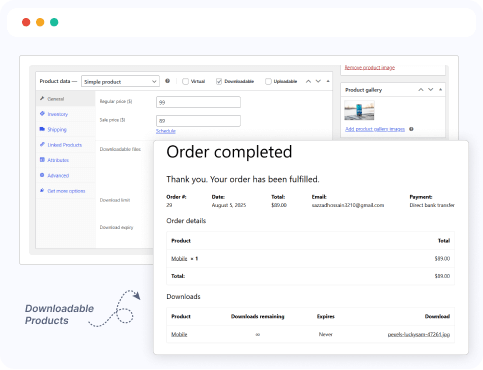Open the Mobile link in Downloads table
Viewport: 483px width, 370px height.
coord(179,334)
